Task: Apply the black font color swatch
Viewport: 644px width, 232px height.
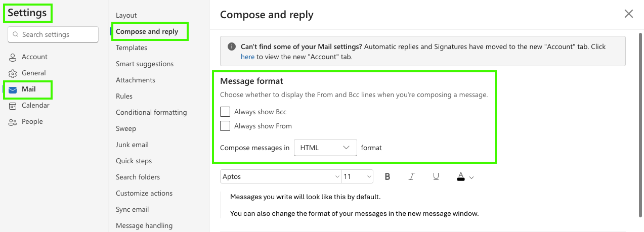Action: tap(461, 176)
